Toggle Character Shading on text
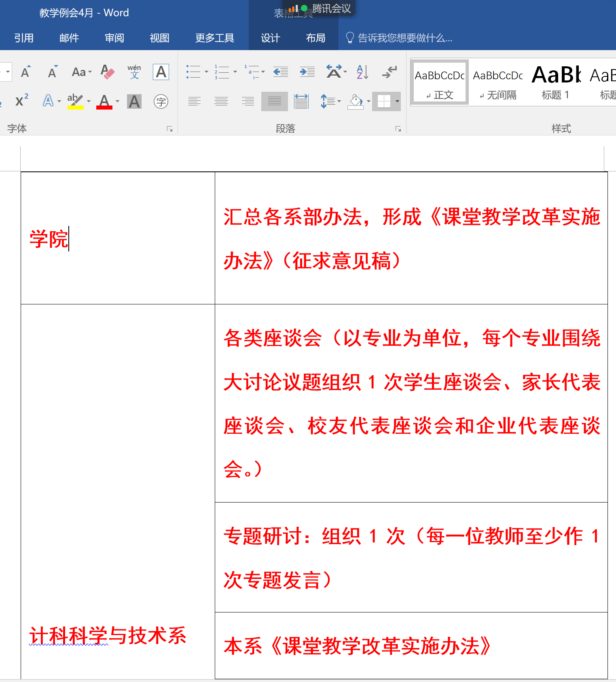 click(134, 101)
